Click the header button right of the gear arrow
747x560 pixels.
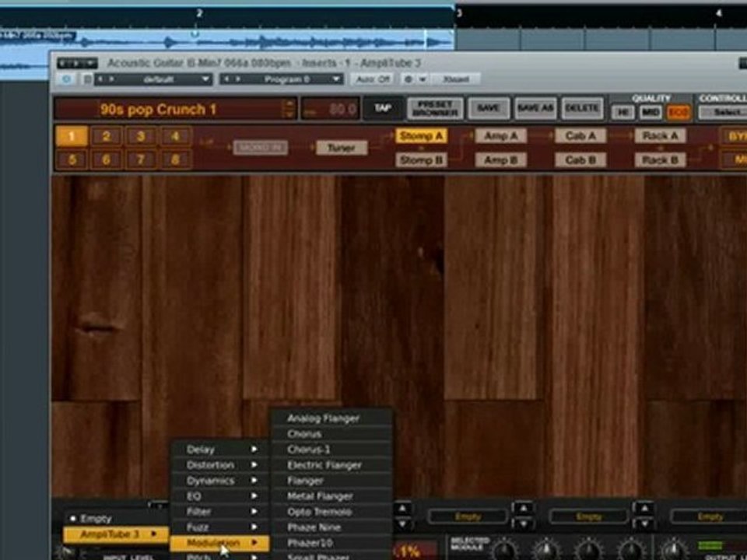455,79
